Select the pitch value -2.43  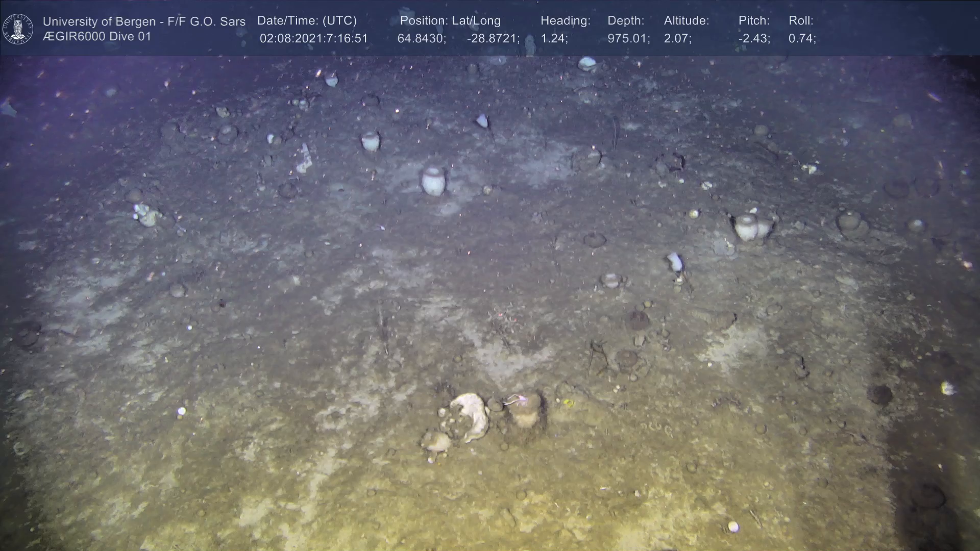(x=754, y=39)
